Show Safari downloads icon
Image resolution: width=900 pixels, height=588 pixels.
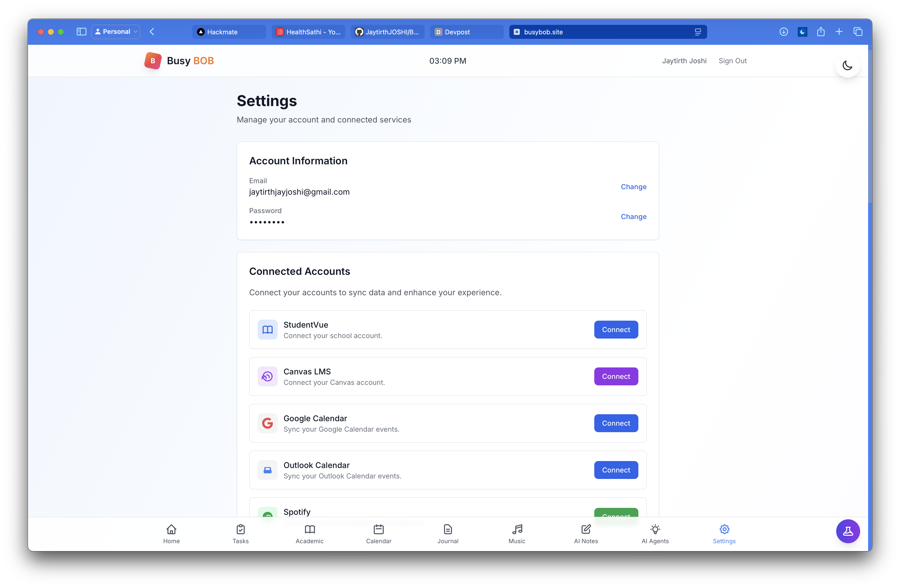coord(784,32)
